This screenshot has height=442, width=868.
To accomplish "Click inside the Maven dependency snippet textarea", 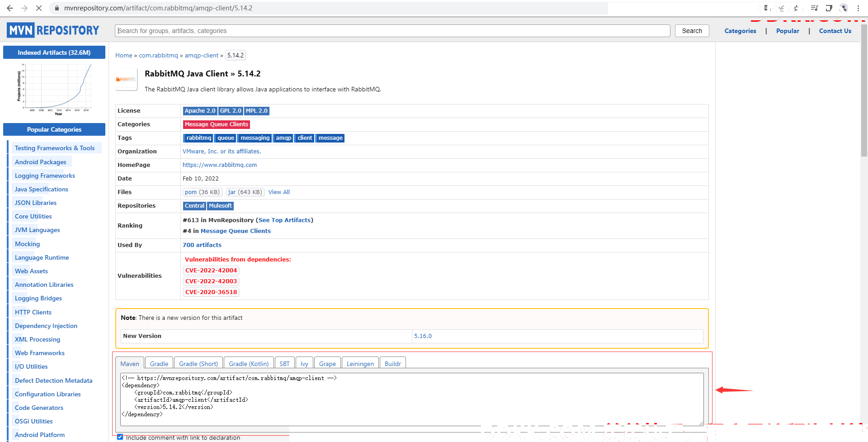I will [x=412, y=399].
